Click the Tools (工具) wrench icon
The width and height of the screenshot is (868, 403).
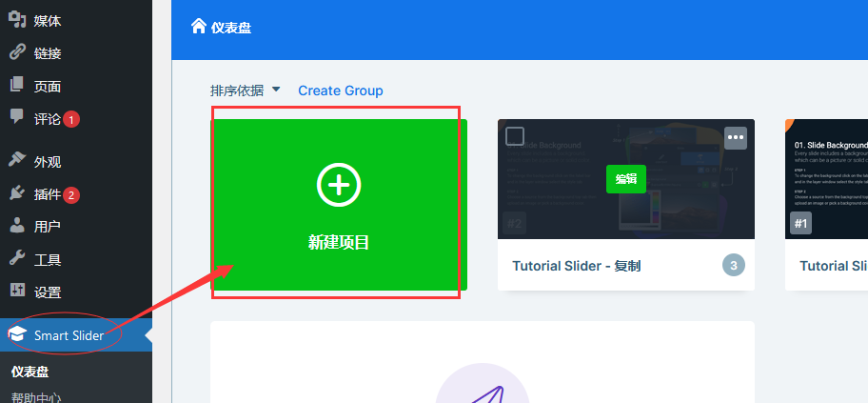click(17, 259)
